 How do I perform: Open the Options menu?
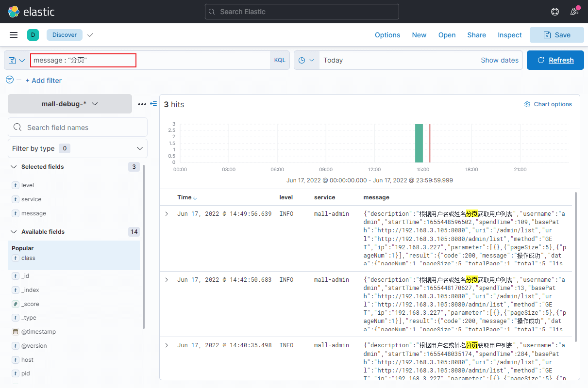[387, 35]
